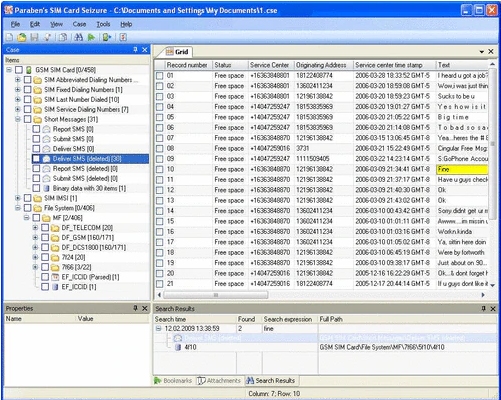Sort by Record number column header
This screenshot has height=400, width=501.
click(189, 65)
